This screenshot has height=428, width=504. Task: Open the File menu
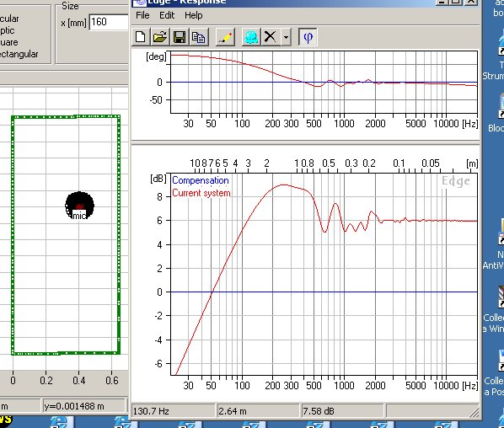pyautogui.click(x=142, y=15)
